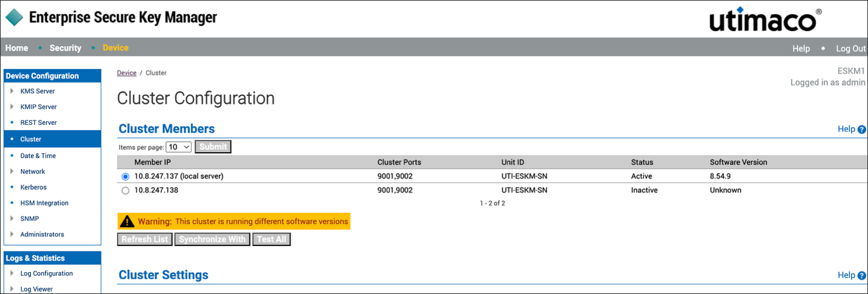868x294 pixels.
Task: Click the Status column header
Action: point(642,162)
